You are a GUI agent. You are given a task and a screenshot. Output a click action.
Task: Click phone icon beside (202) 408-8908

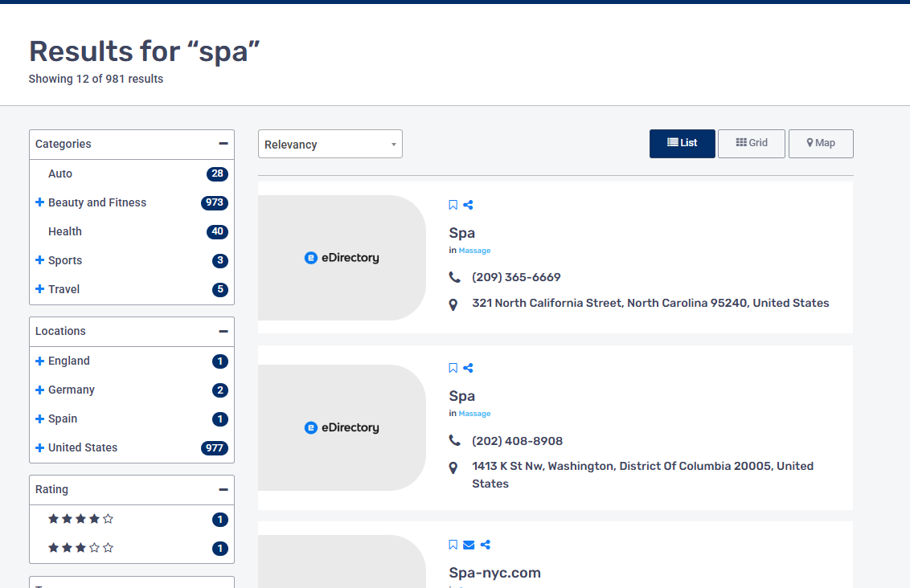point(454,441)
